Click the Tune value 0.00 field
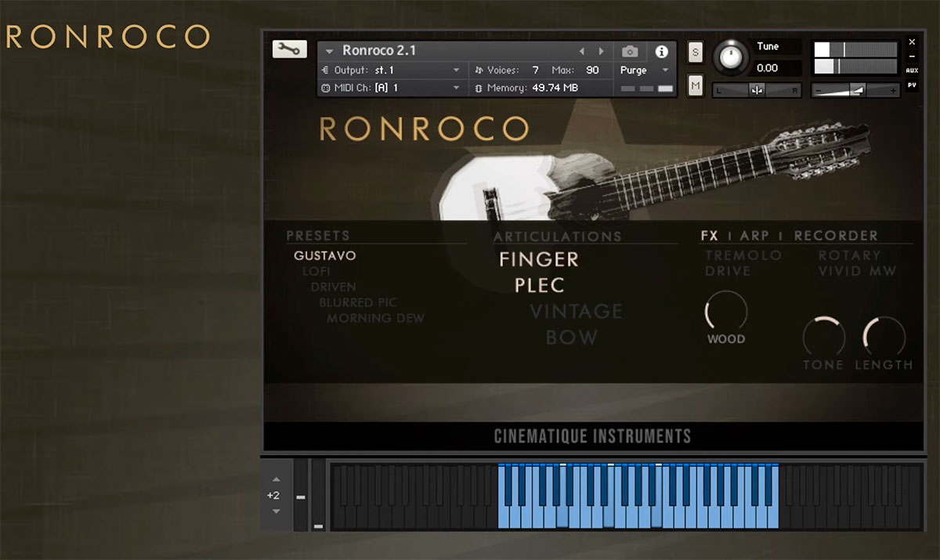Screen dimensions: 940x560 pyautogui.click(x=777, y=68)
